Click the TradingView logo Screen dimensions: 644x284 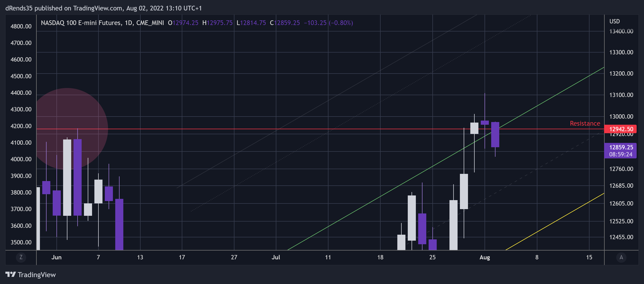tap(10, 274)
